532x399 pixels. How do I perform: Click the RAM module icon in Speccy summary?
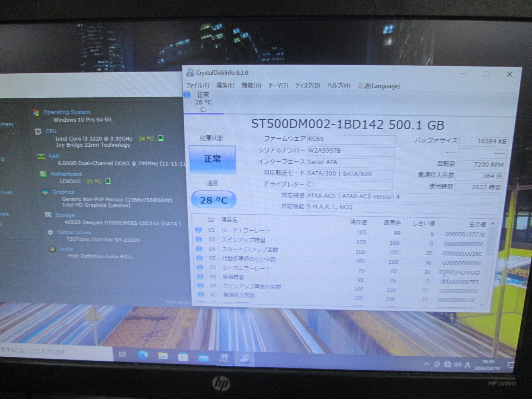click(41, 156)
